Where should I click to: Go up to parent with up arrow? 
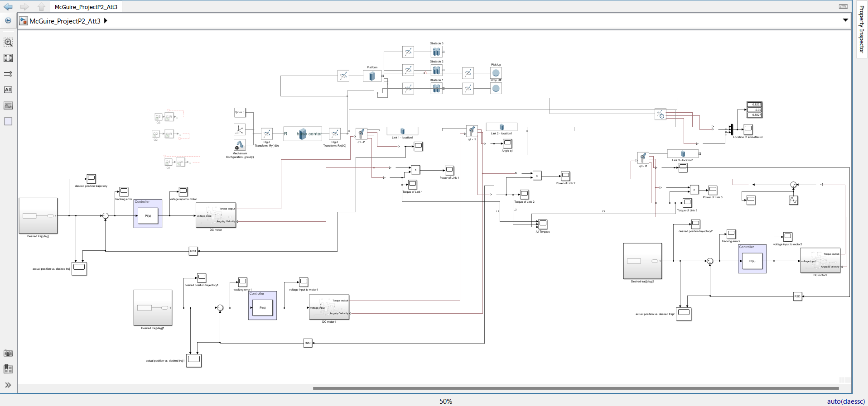coord(41,7)
